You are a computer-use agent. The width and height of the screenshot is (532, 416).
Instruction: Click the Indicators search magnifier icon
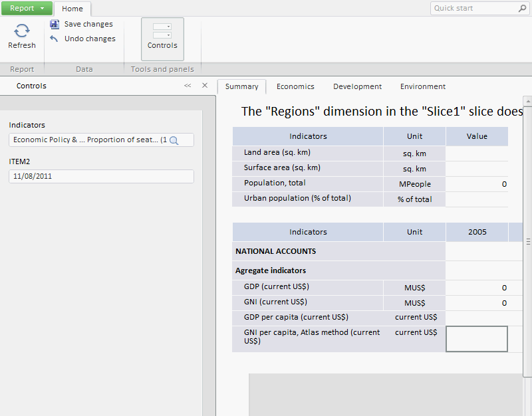click(x=174, y=140)
